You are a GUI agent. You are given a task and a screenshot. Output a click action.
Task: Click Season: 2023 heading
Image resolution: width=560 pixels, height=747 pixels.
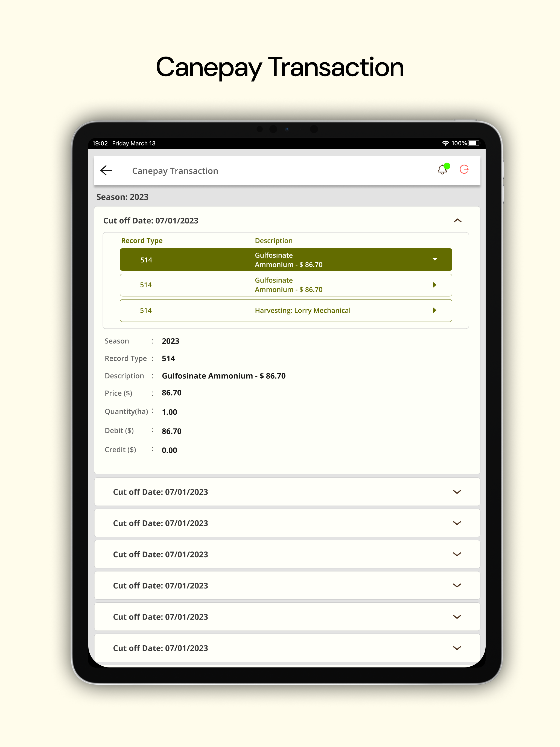pyautogui.click(x=122, y=197)
